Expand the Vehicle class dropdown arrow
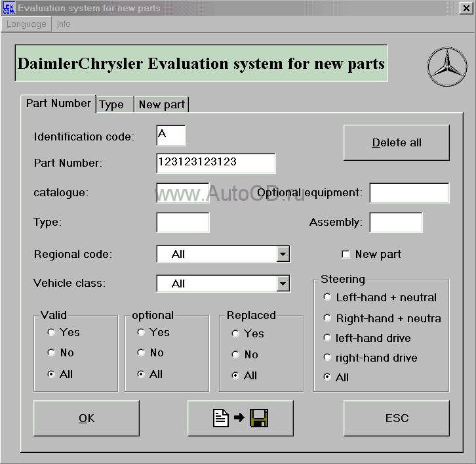476x464 pixels. (283, 284)
